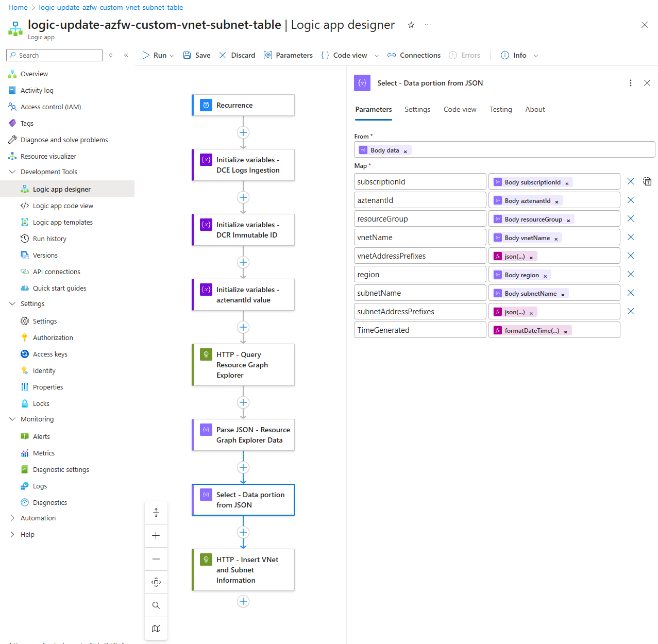This screenshot has height=644, width=658.
Task: Click the fit to view canvas icon
Action: (156, 582)
